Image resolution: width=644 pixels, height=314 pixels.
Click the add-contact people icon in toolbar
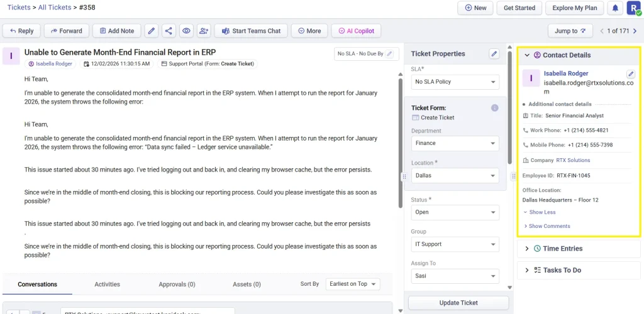click(203, 31)
